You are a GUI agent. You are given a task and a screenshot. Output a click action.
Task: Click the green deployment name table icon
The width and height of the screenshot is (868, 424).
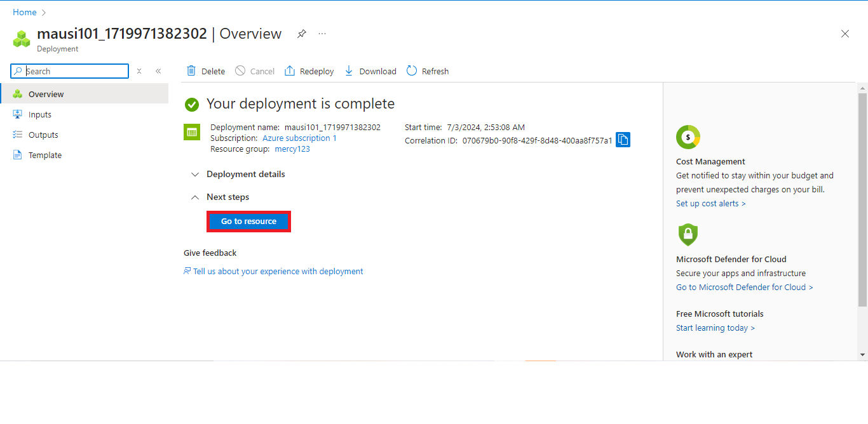click(192, 132)
